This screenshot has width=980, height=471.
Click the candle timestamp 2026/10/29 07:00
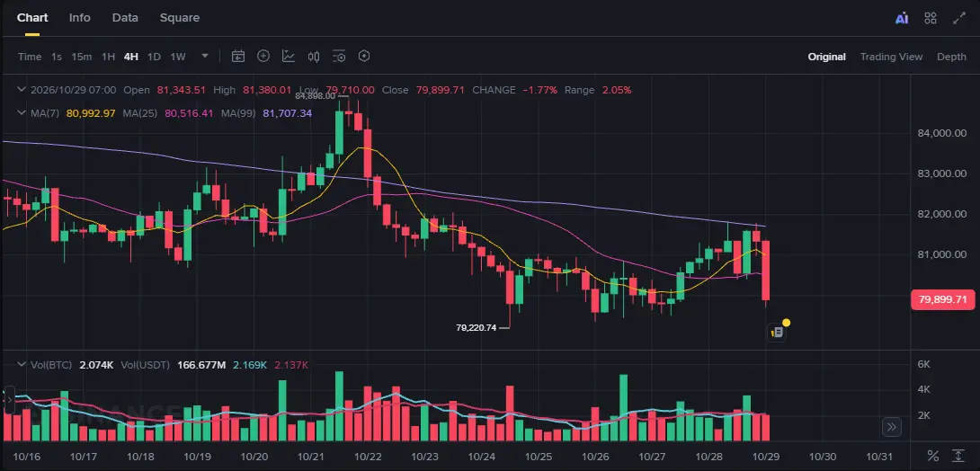pos(73,90)
